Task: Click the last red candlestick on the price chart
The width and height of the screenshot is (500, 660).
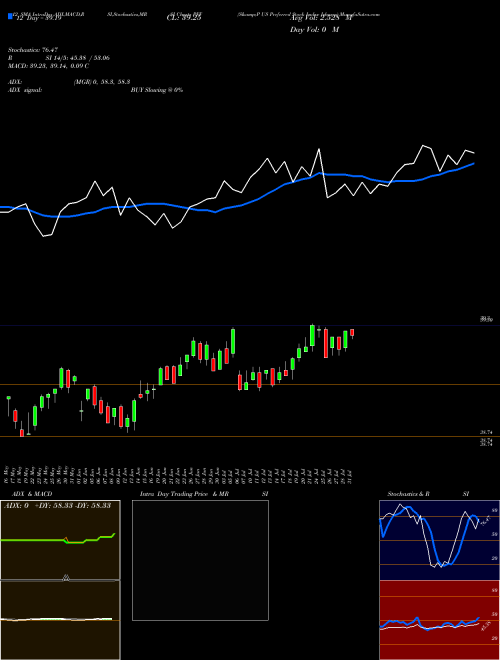Action: click(352, 333)
